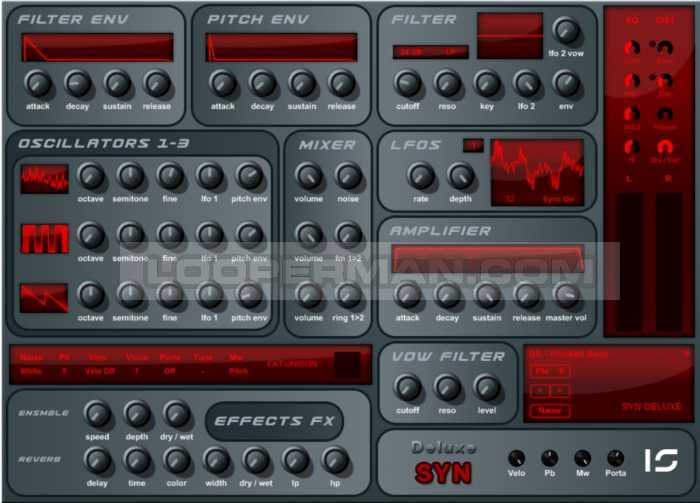Adjust the Filter cutoff knob
Image resolution: width=700 pixels, height=503 pixels.
coord(408,83)
